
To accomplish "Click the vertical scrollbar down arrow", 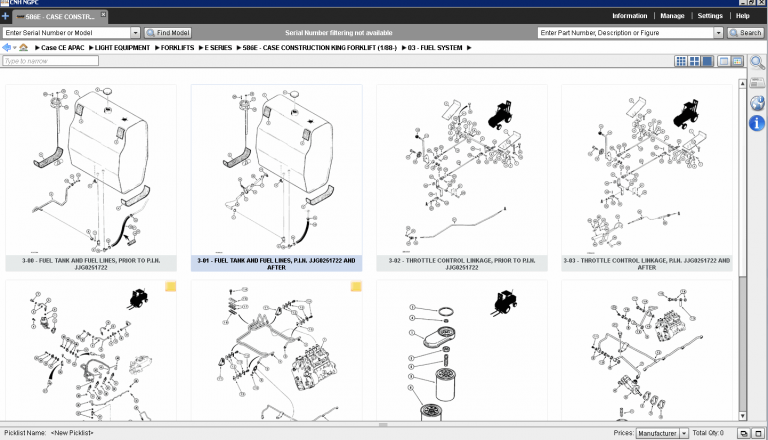I will (x=742, y=415).
